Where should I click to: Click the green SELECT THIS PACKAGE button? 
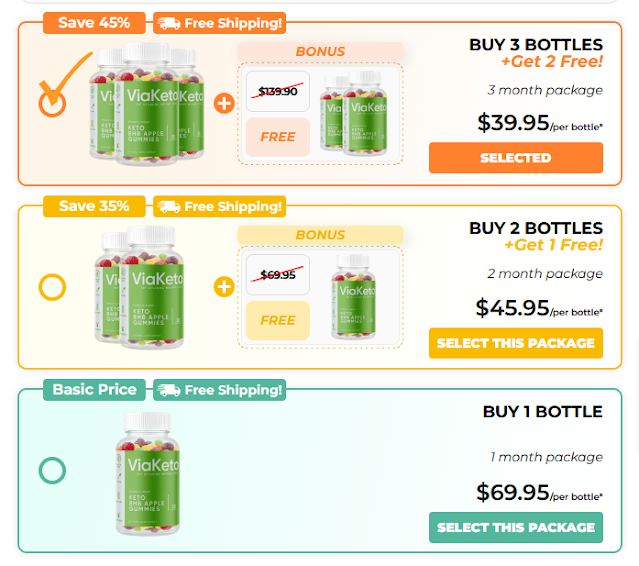(515, 527)
